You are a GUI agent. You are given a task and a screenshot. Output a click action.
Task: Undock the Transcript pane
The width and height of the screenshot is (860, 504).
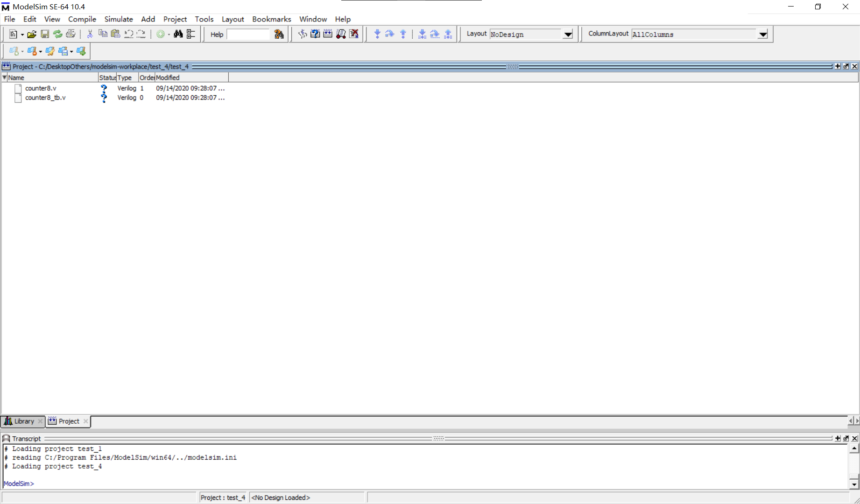click(x=846, y=438)
